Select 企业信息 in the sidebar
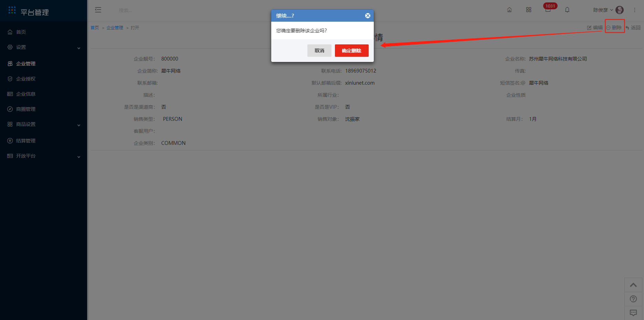644x320 pixels. tap(43, 94)
